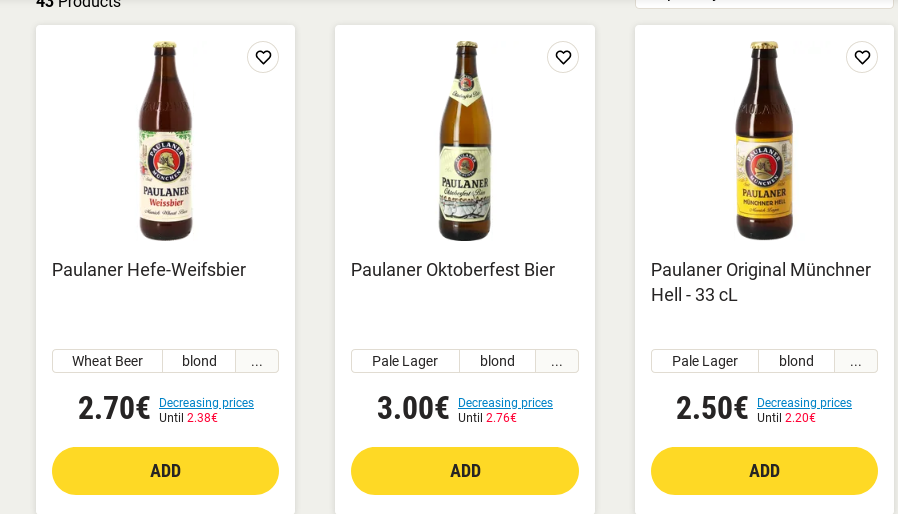Show more tags for Oktoberfest Bier

click(557, 361)
